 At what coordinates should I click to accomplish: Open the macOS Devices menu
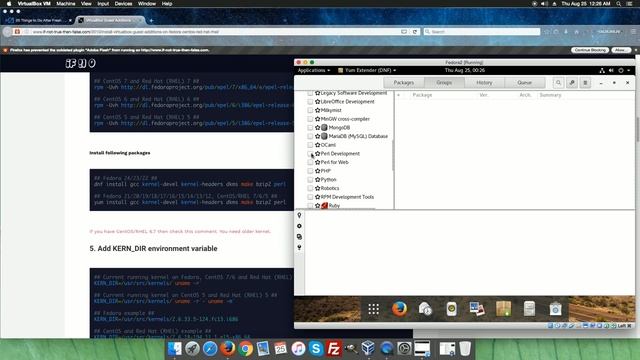(x=123, y=4)
